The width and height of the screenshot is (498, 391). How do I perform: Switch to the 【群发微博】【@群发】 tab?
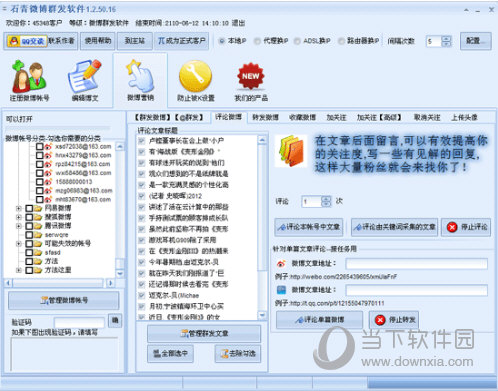point(168,117)
